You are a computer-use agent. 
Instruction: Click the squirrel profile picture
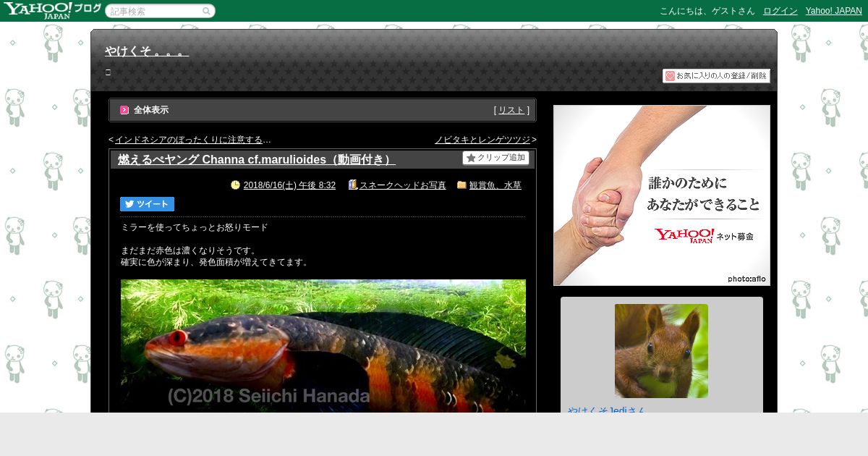click(x=661, y=351)
